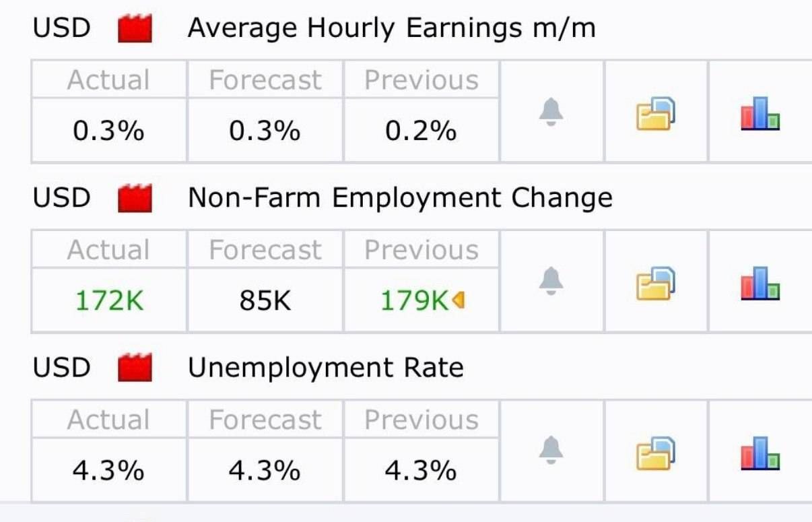Click the revision arrow next to 179K
Screen dimensions: 812x522
pyautogui.click(x=459, y=300)
